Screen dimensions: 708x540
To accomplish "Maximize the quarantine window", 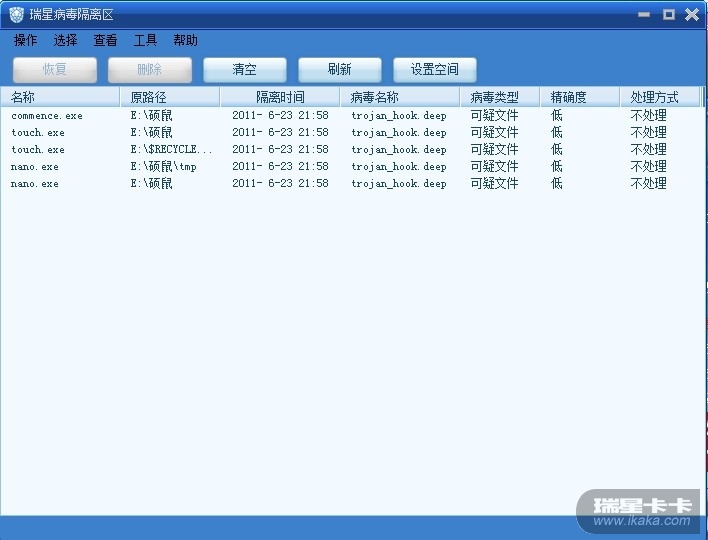I will click(669, 14).
